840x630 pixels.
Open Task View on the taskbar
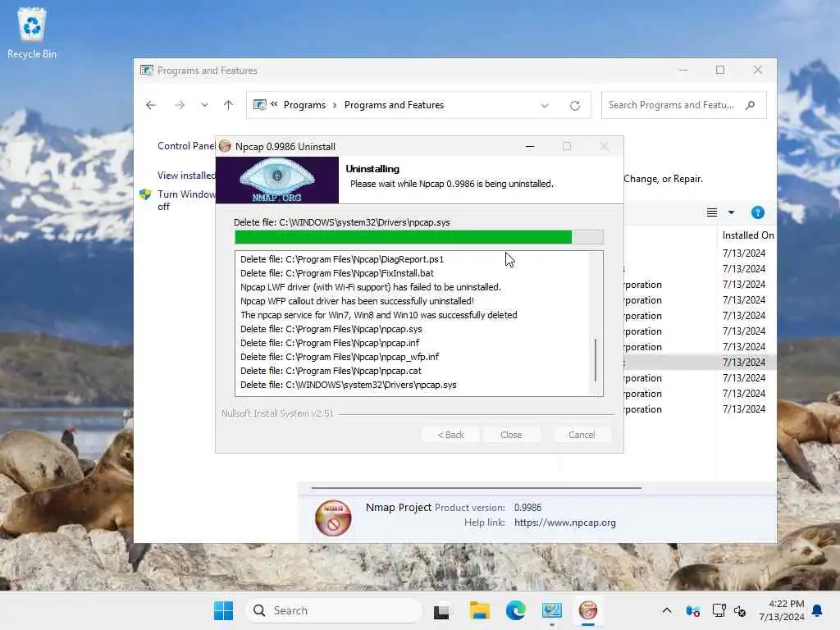pos(441,610)
